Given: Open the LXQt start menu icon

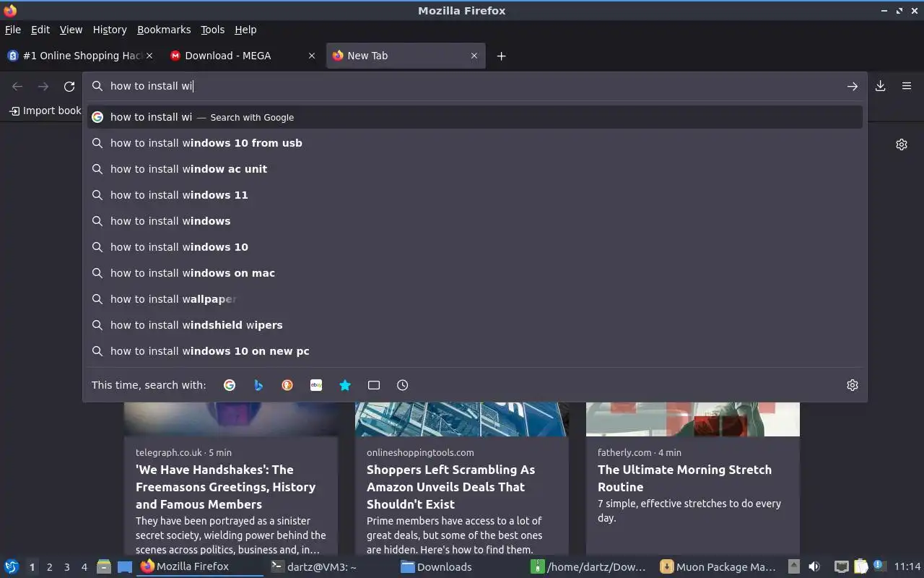Looking at the screenshot, I should click(12, 566).
